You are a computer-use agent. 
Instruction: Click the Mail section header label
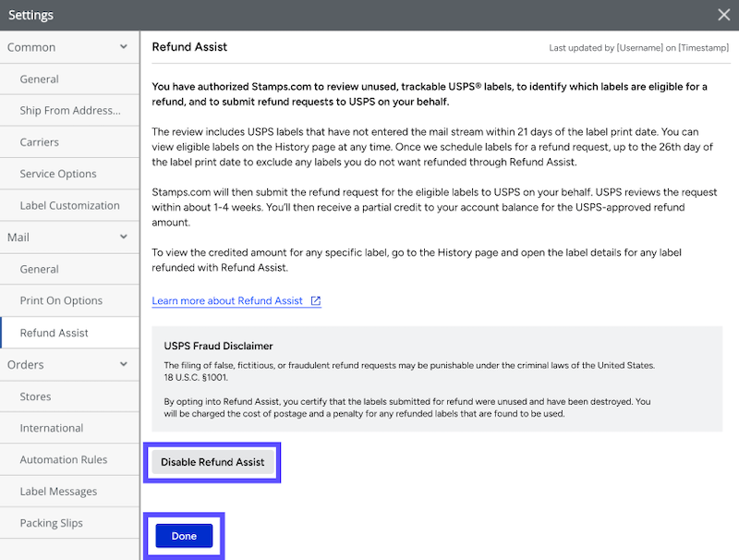point(18,237)
